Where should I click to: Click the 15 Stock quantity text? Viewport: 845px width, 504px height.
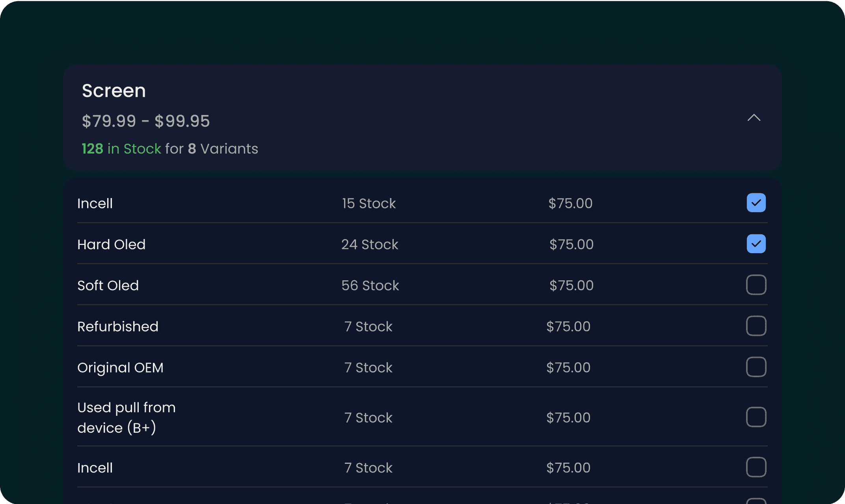(x=369, y=204)
